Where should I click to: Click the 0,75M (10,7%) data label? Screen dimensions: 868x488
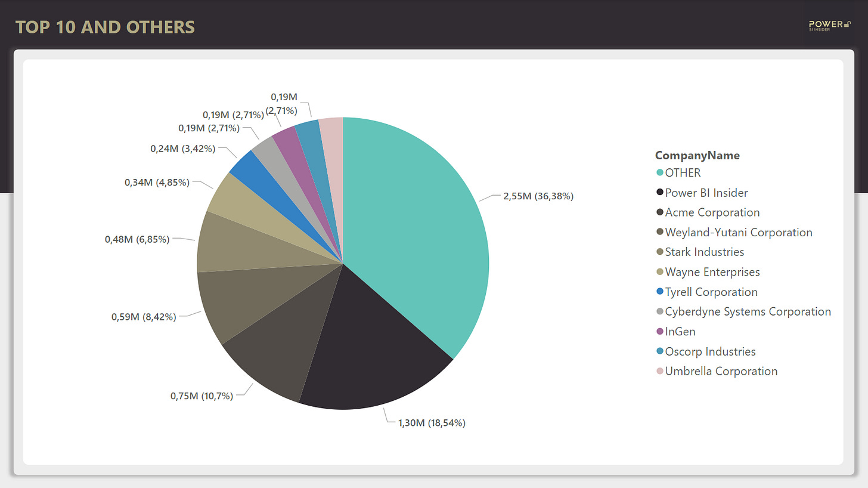click(x=201, y=396)
